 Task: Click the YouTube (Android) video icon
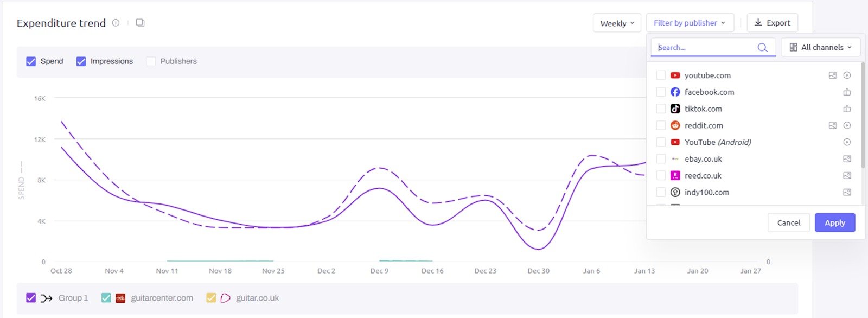click(x=847, y=142)
